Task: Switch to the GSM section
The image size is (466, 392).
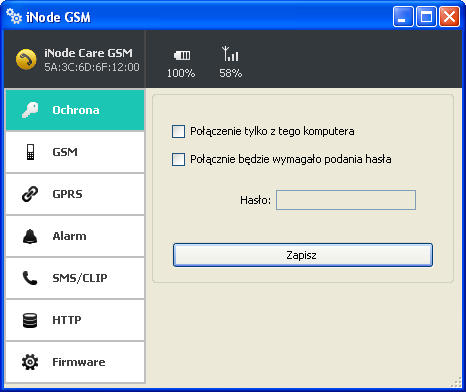Action: click(x=75, y=152)
